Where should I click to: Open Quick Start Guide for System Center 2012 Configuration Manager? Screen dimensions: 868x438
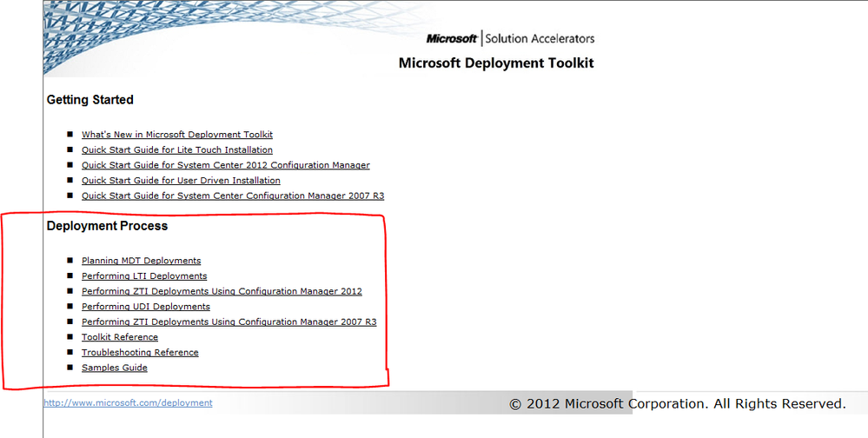pos(226,165)
